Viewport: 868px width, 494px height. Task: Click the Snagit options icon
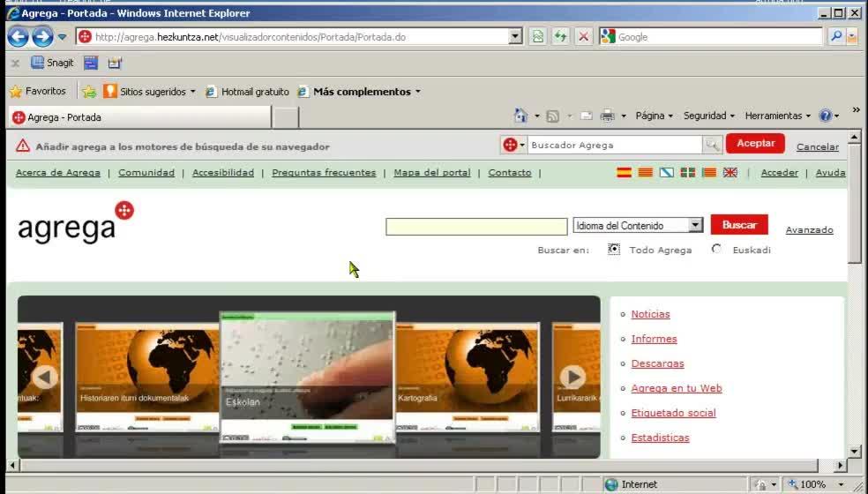(115, 64)
